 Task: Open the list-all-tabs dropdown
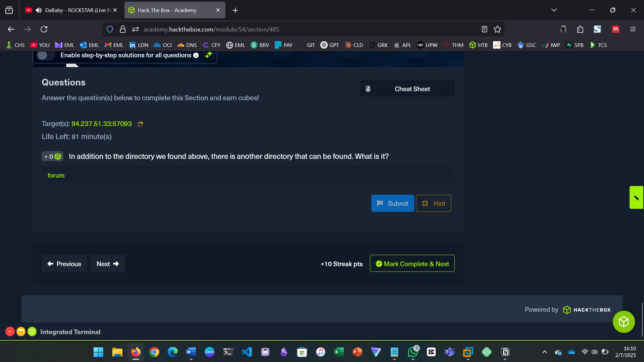tap(554, 10)
